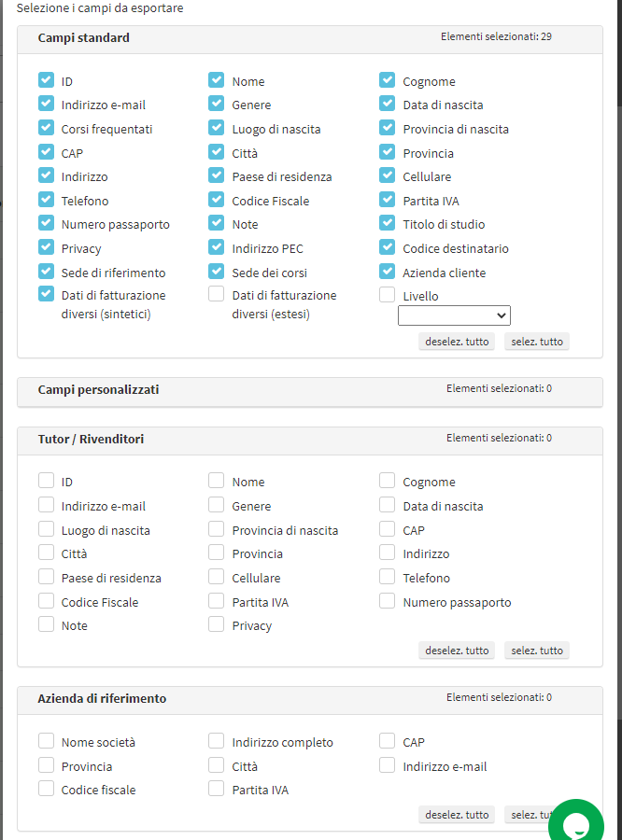This screenshot has height=840, width=622.
Task: Uncheck the Codice destinatario checkbox
Action: tap(387, 247)
